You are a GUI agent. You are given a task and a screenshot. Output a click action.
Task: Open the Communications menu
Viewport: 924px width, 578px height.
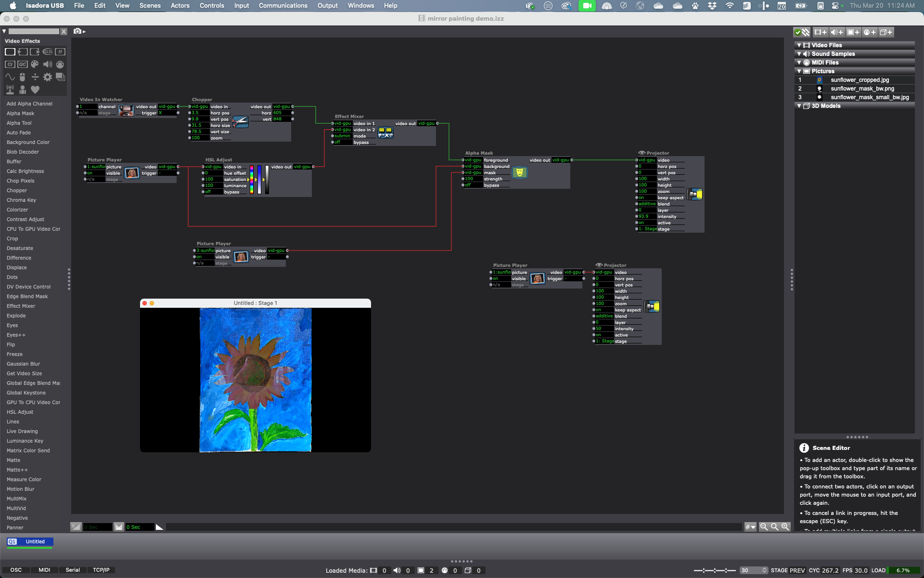pos(283,6)
